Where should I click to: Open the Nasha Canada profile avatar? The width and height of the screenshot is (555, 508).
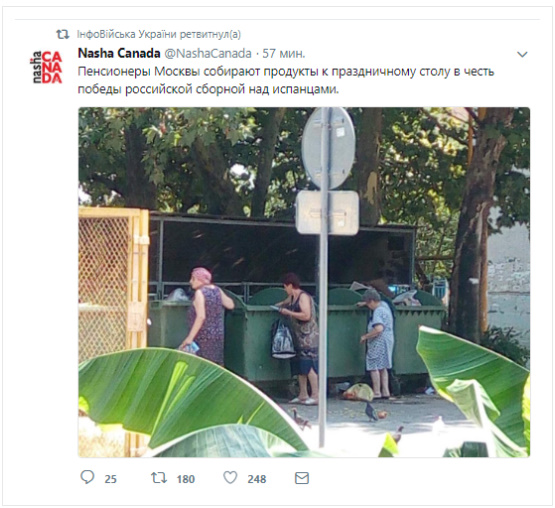pos(46,67)
